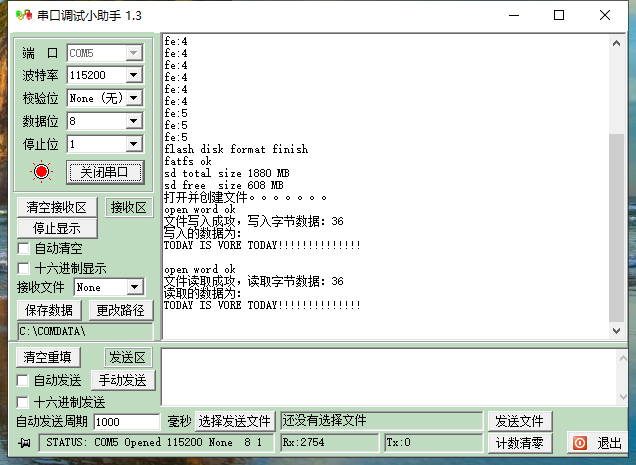
Task: Click the receive area scrollbar thumb
Action: point(616,227)
